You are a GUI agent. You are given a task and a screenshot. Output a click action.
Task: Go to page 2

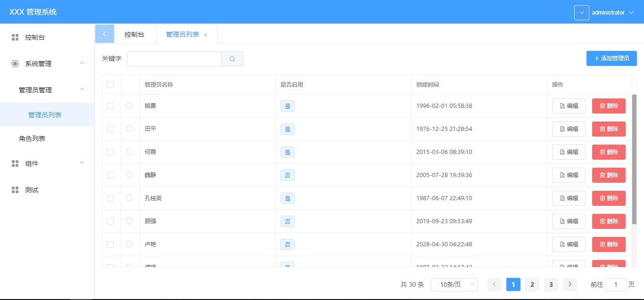(x=532, y=284)
